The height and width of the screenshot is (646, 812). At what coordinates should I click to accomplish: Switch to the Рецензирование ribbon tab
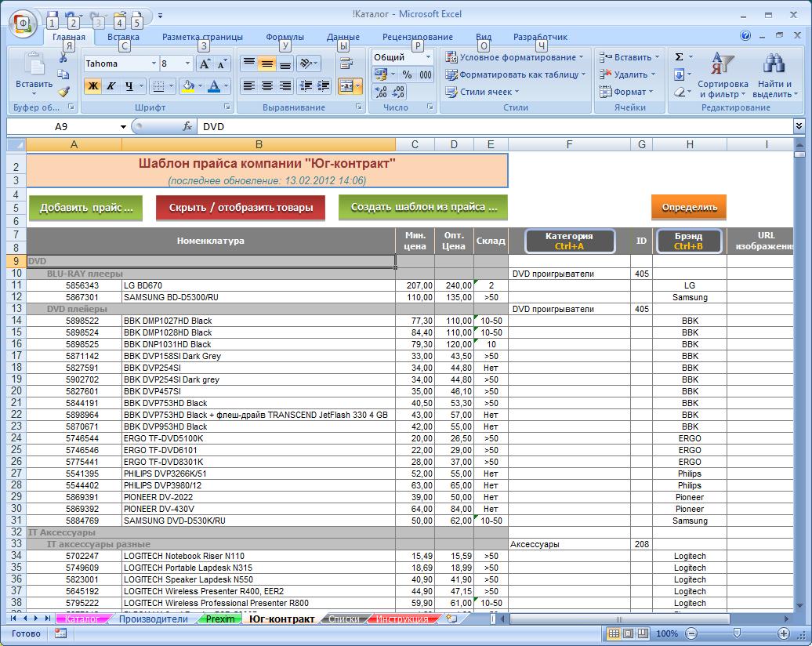tap(418, 37)
